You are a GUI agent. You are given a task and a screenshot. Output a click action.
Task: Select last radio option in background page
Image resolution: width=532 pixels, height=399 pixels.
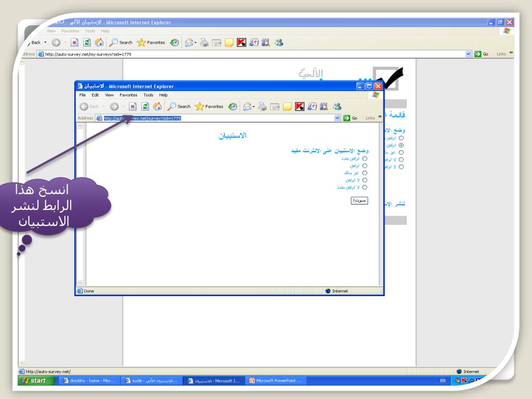coord(402,167)
